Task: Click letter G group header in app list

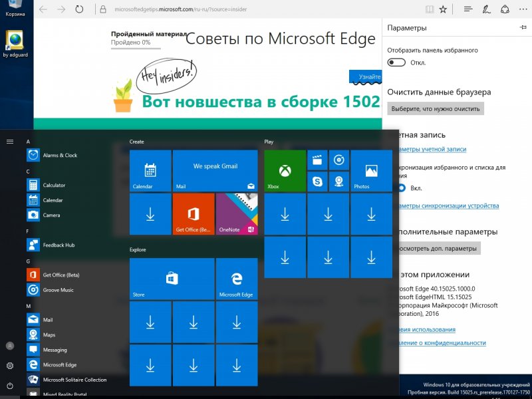Action: tap(28, 261)
